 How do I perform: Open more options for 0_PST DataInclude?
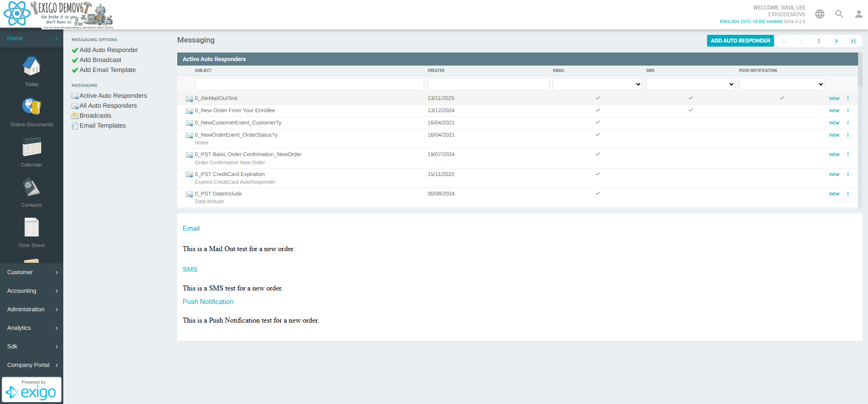pyautogui.click(x=848, y=194)
